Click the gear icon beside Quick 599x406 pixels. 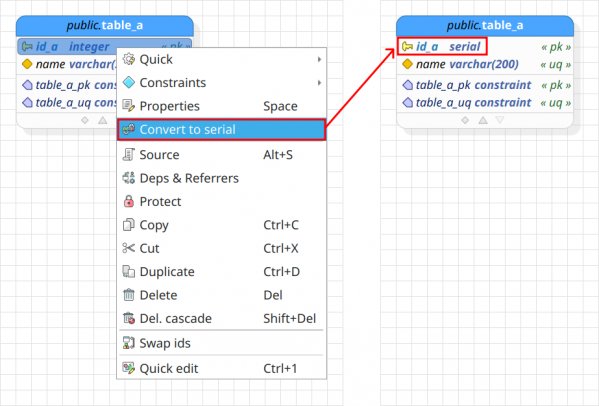point(129,59)
